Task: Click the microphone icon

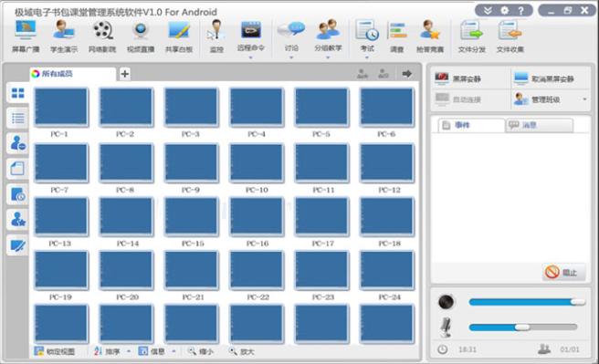Action: click(x=446, y=327)
